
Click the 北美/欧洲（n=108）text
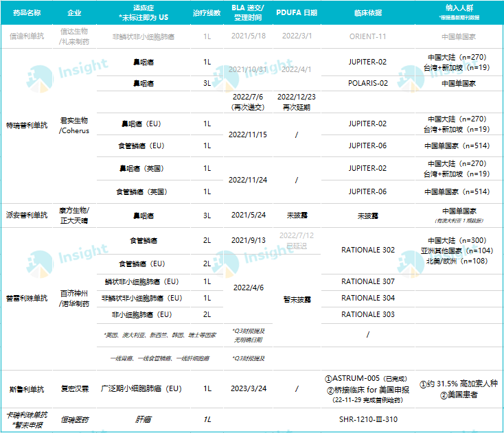(x=457, y=261)
